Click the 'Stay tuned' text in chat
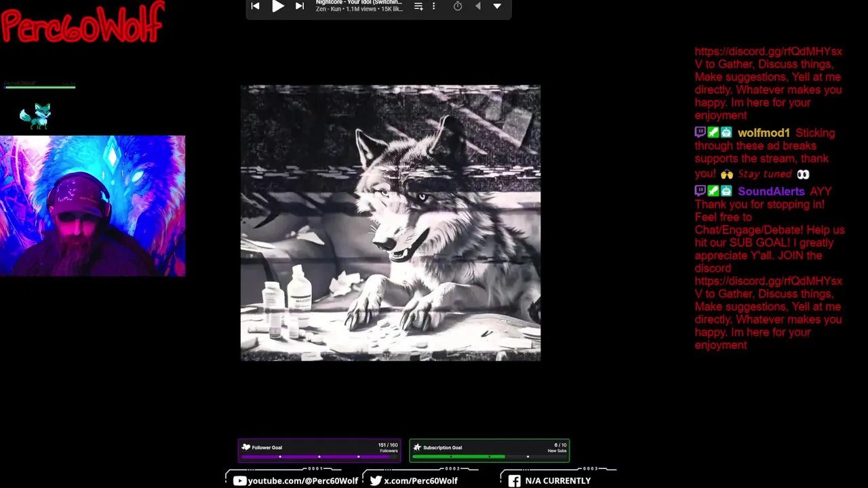The image size is (868, 488). pyautogui.click(x=765, y=174)
